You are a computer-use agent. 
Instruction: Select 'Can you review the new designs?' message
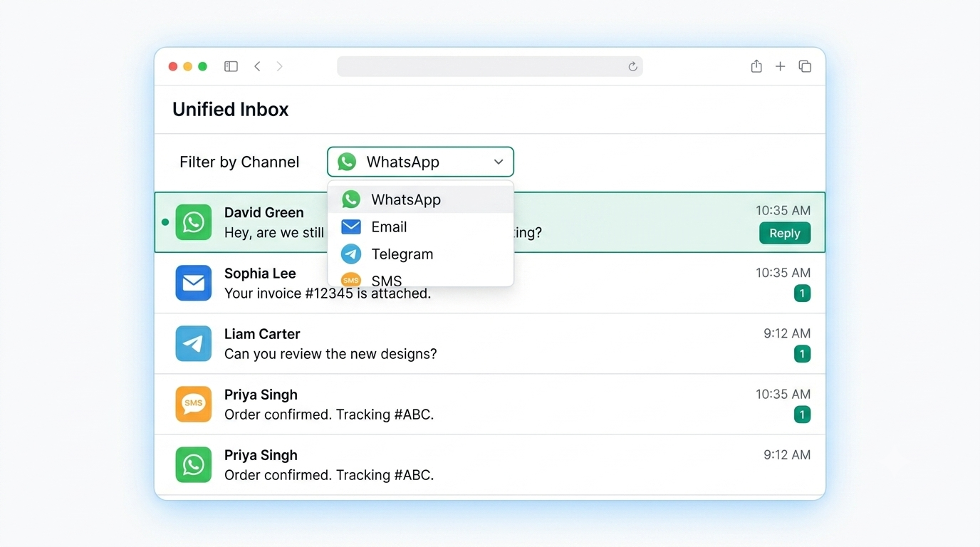pyautogui.click(x=330, y=354)
